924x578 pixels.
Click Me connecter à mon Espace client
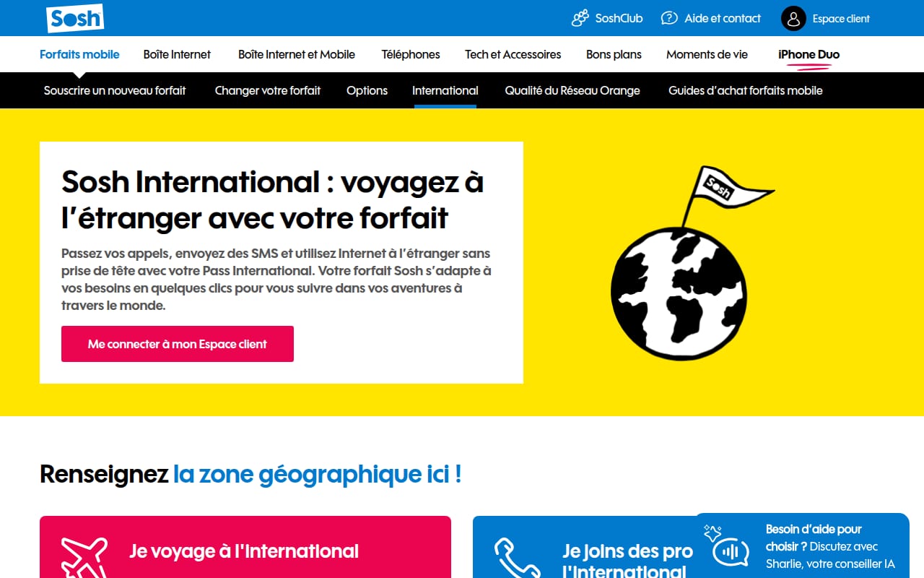point(178,344)
